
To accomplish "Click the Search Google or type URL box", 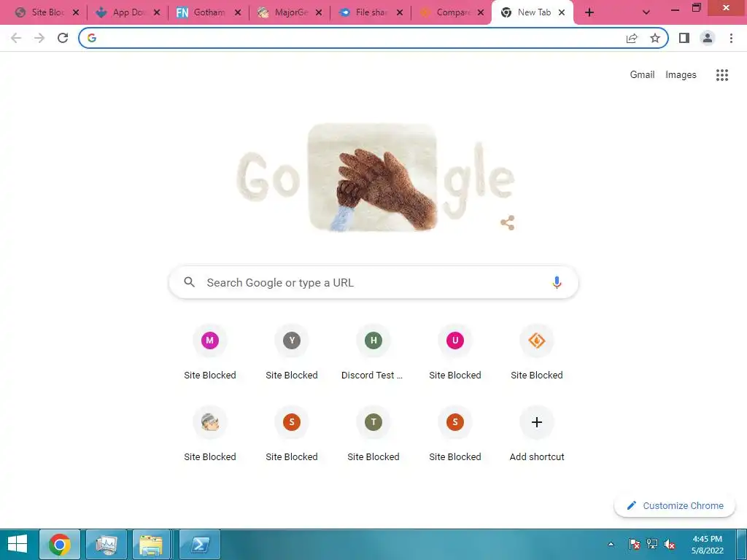I will point(373,282).
